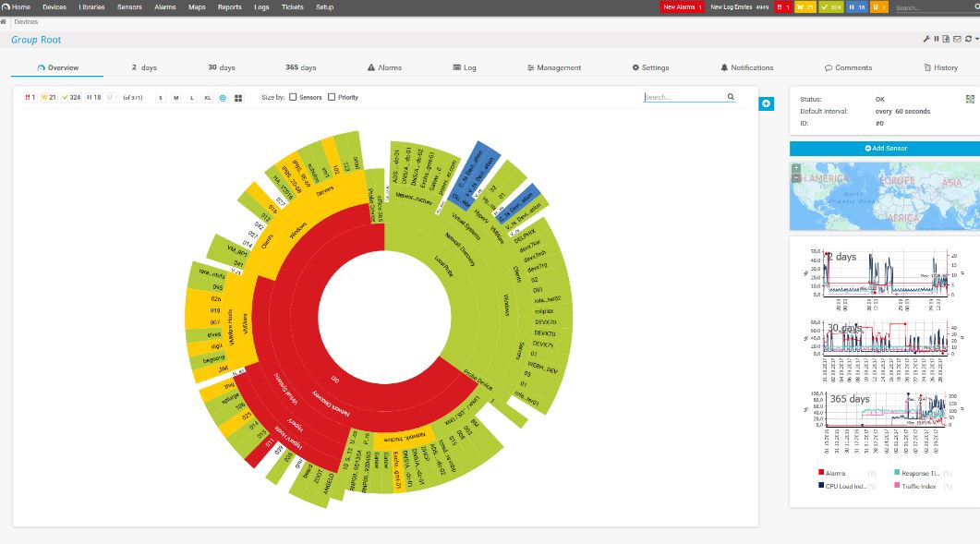
Task: Select the sunburst view icon
Action: tap(223, 98)
